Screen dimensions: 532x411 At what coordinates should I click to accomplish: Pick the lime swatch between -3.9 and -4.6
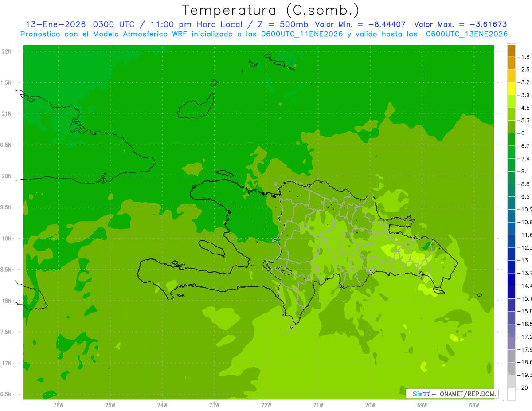coord(511,101)
